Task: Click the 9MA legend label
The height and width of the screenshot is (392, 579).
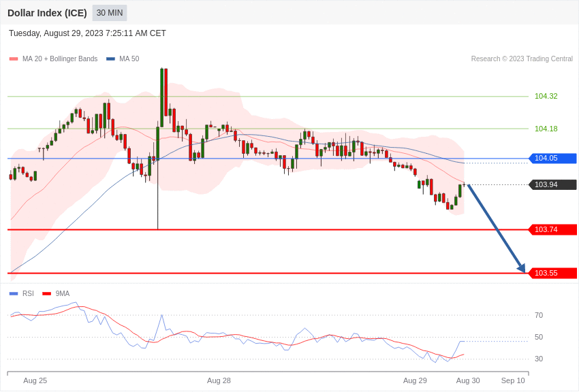Action: click(x=63, y=293)
